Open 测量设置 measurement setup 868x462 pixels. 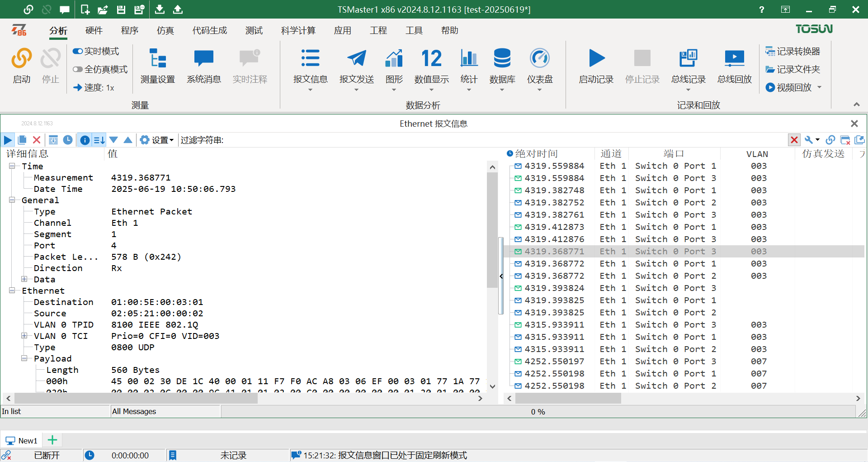157,66
